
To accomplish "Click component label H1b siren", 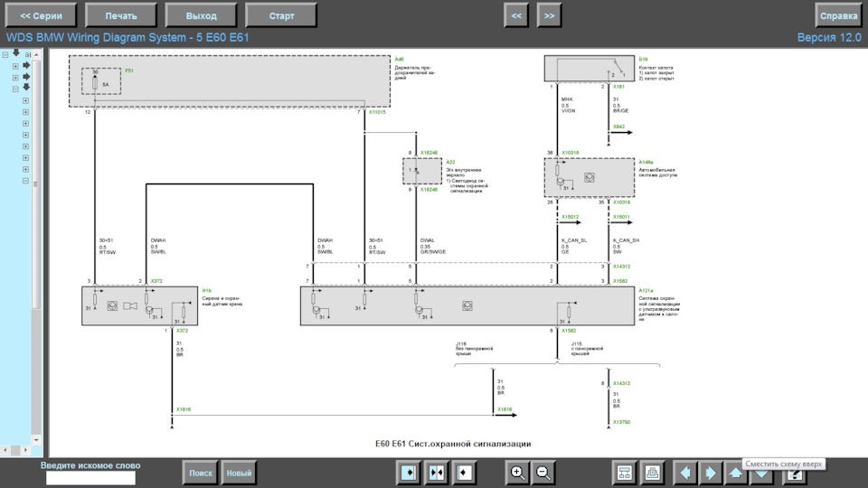I will click(206, 290).
